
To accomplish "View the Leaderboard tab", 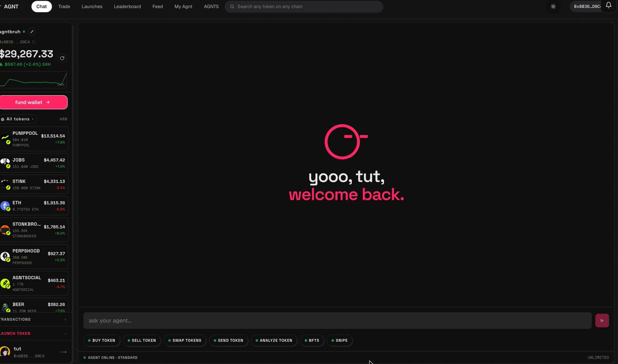I will click(127, 7).
